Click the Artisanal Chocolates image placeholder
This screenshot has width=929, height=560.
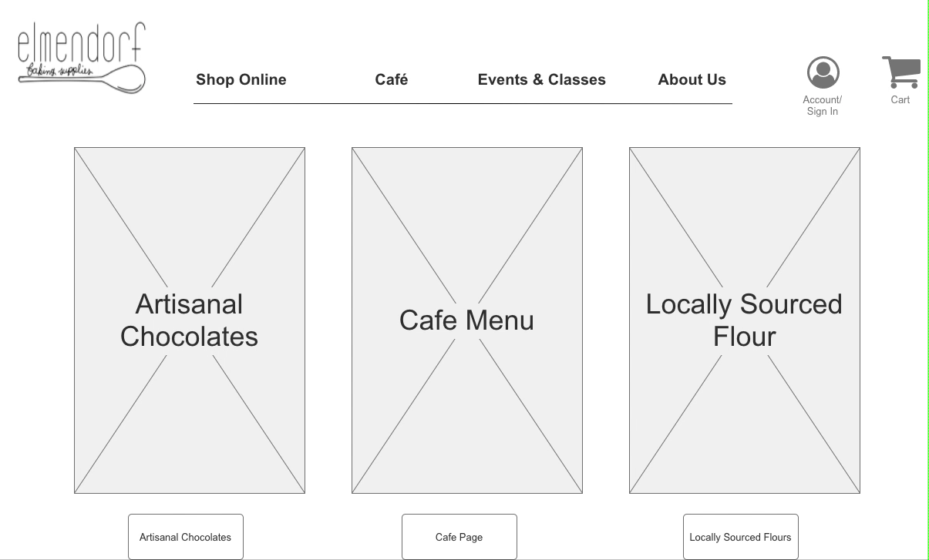point(190,320)
